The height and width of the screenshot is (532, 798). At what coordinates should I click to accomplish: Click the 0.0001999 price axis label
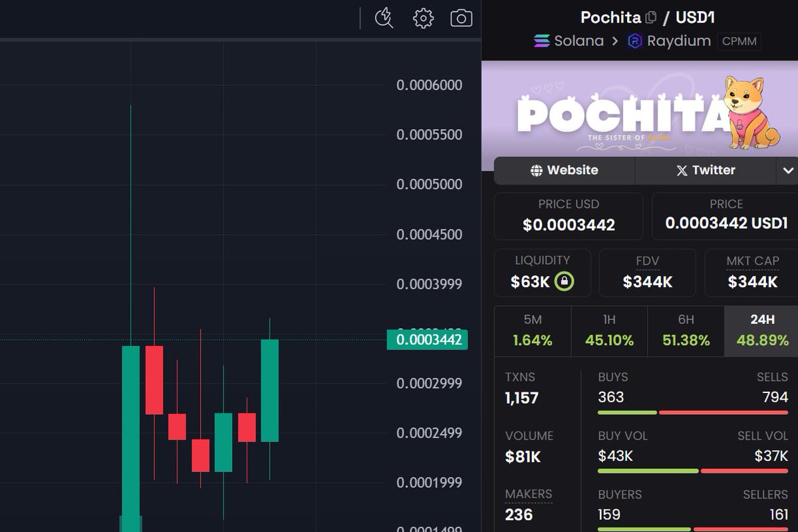point(429,482)
